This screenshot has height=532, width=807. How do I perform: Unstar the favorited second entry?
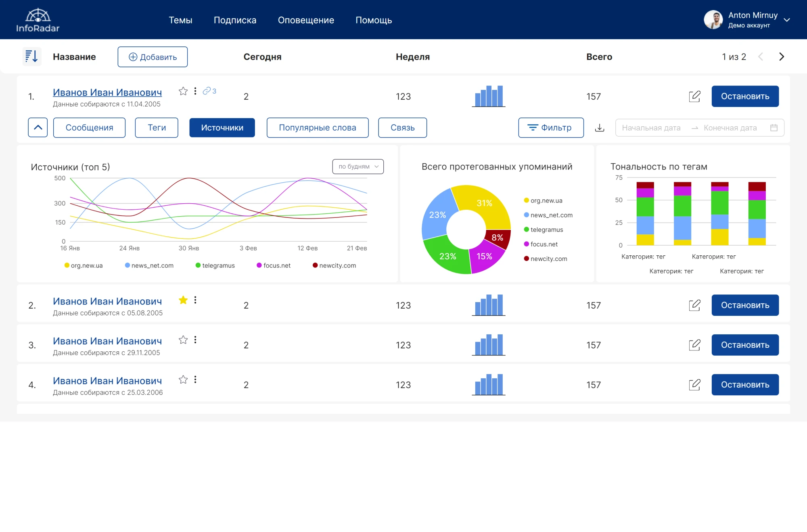[x=183, y=300]
